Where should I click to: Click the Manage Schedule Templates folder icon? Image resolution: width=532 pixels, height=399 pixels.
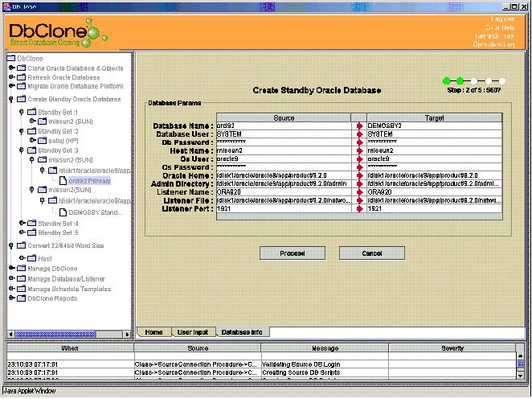coord(22,289)
